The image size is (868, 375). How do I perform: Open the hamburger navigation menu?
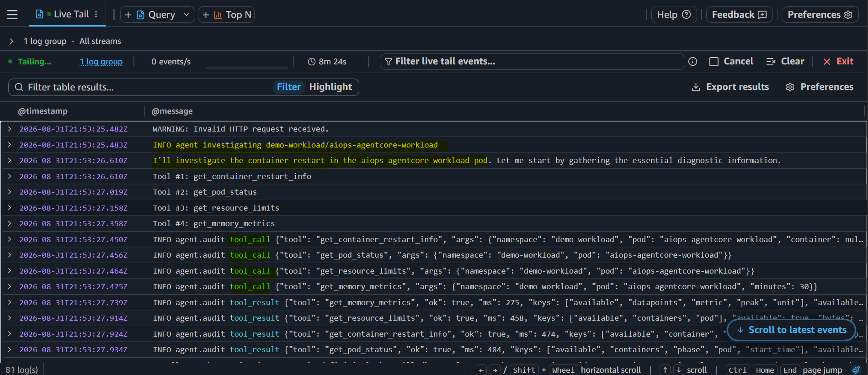(x=12, y=15)
